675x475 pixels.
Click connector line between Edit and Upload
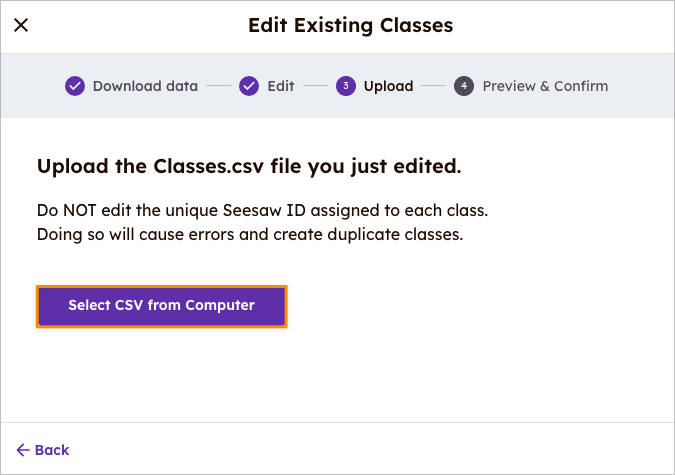click(x=315, y=86)
